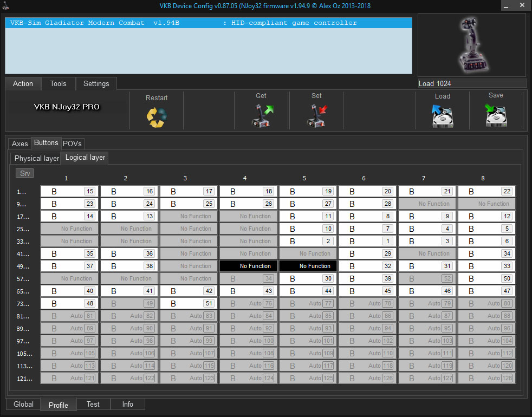Click the Restart recycle-arrows icon

(157, 116)
